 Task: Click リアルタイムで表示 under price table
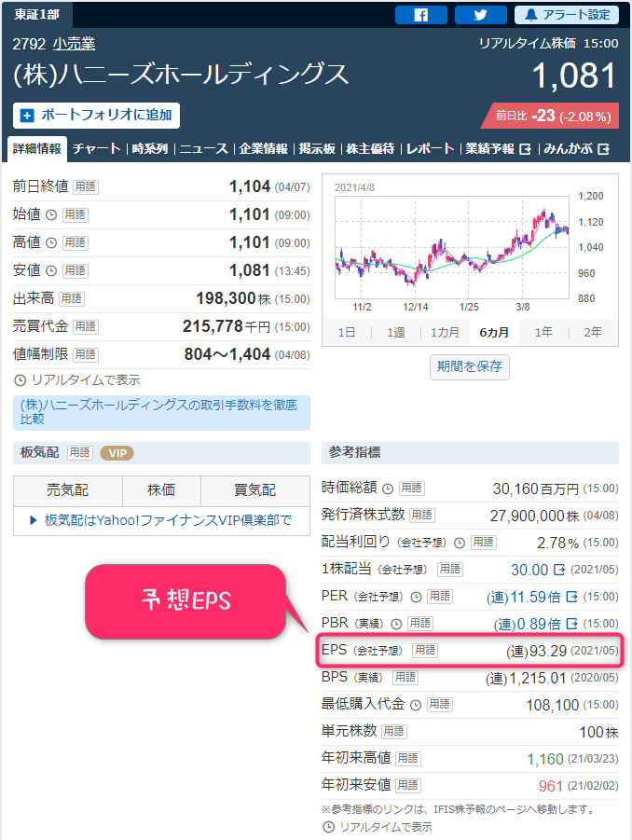point(77,380)
